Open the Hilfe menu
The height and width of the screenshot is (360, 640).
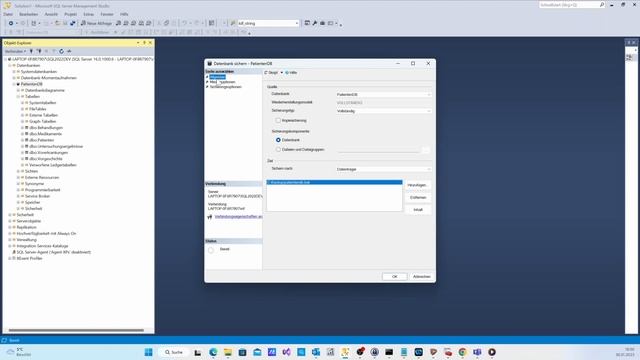tap(124, 14)
